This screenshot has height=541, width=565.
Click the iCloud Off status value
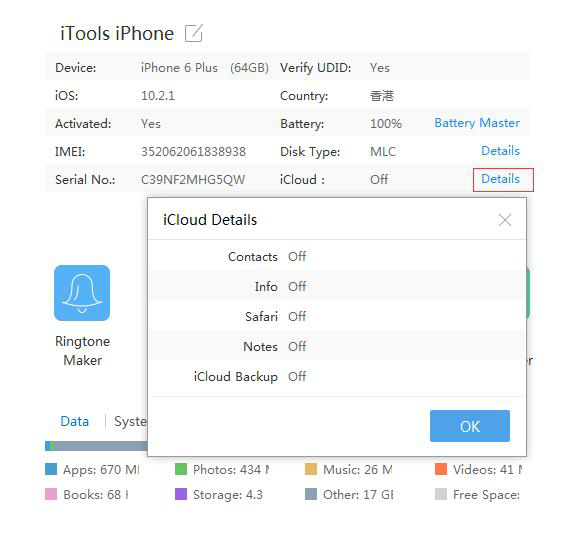[x=379, y=179]
